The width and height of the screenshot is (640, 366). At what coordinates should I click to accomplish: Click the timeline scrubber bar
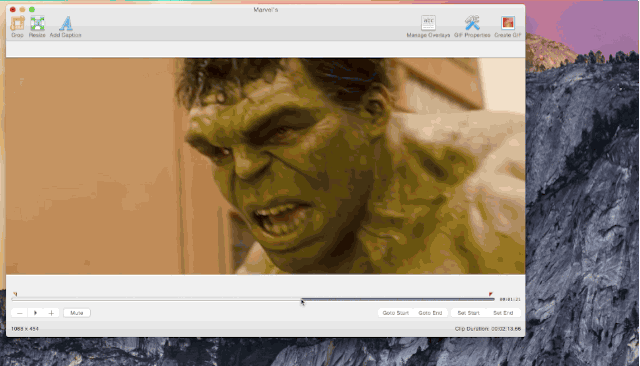[253, 299]
